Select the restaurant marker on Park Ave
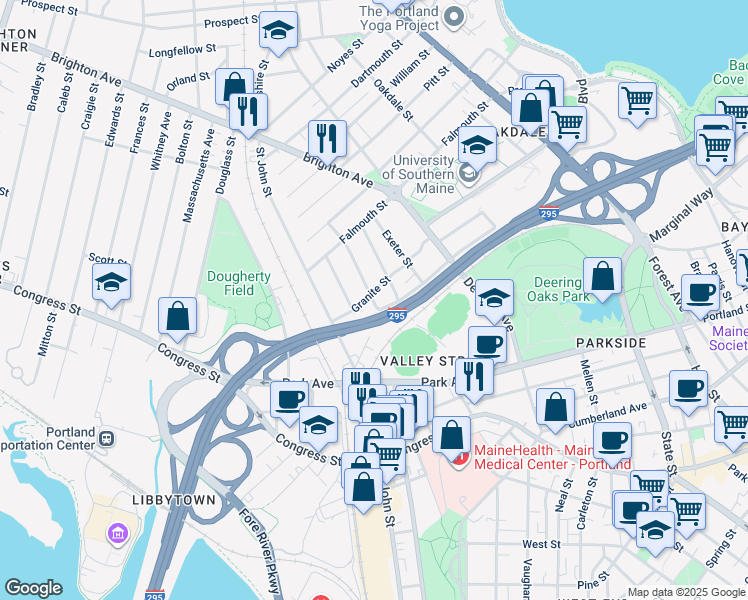 pyautogui.click(x=473, y=375)
